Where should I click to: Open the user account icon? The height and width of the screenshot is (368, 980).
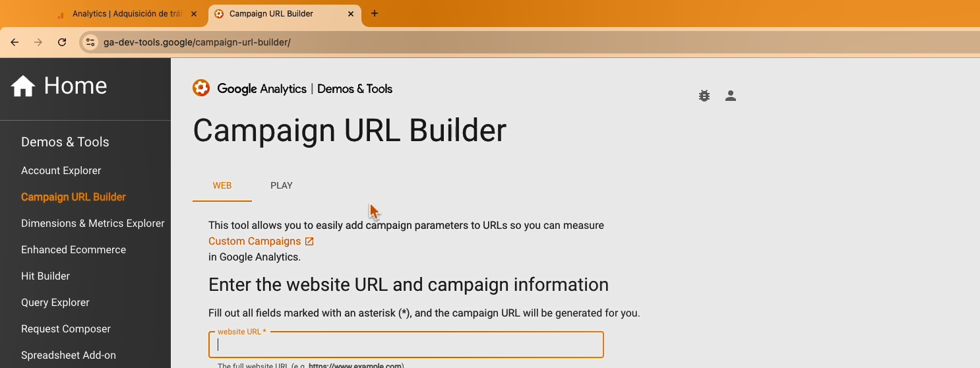tap(730, 96)
